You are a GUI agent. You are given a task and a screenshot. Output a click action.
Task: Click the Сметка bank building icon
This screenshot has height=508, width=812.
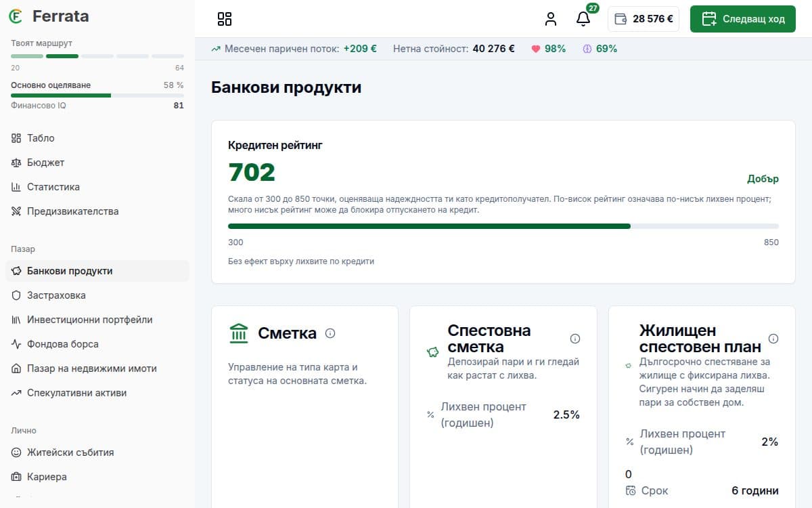click(x=239, y=333)
